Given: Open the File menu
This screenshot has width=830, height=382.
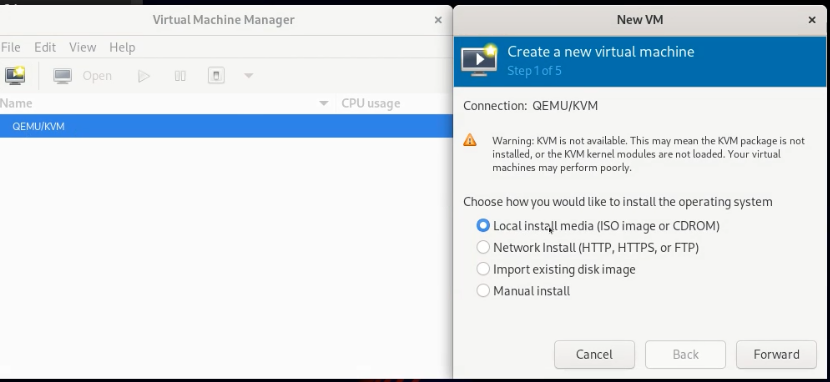Looking at the screenshot, I should tap(11, 47).
